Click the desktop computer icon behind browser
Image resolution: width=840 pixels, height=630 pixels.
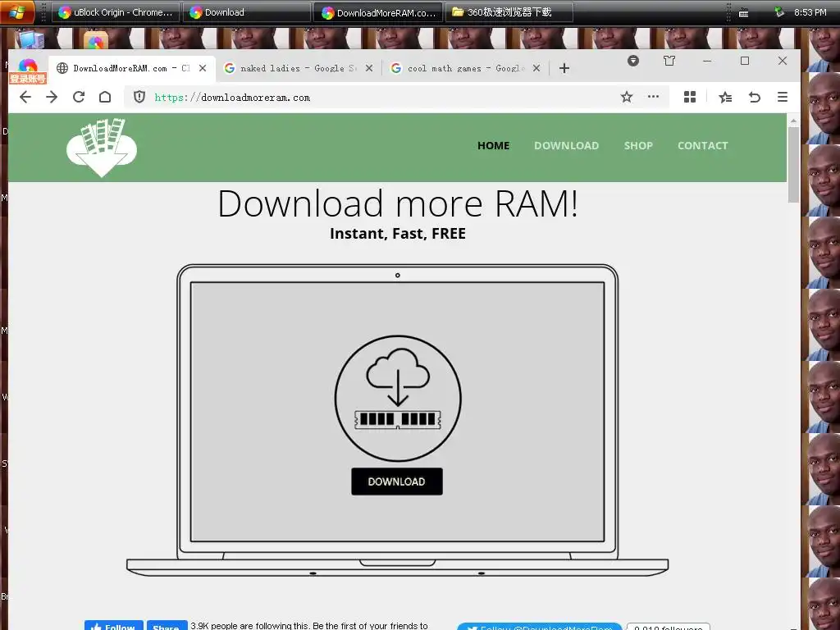tap(30, 40)
